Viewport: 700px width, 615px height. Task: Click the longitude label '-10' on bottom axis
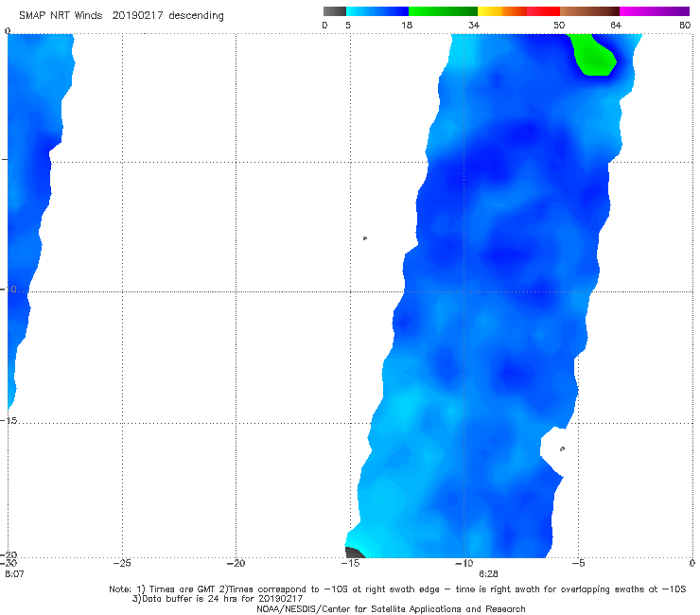(x=464, y=563)
